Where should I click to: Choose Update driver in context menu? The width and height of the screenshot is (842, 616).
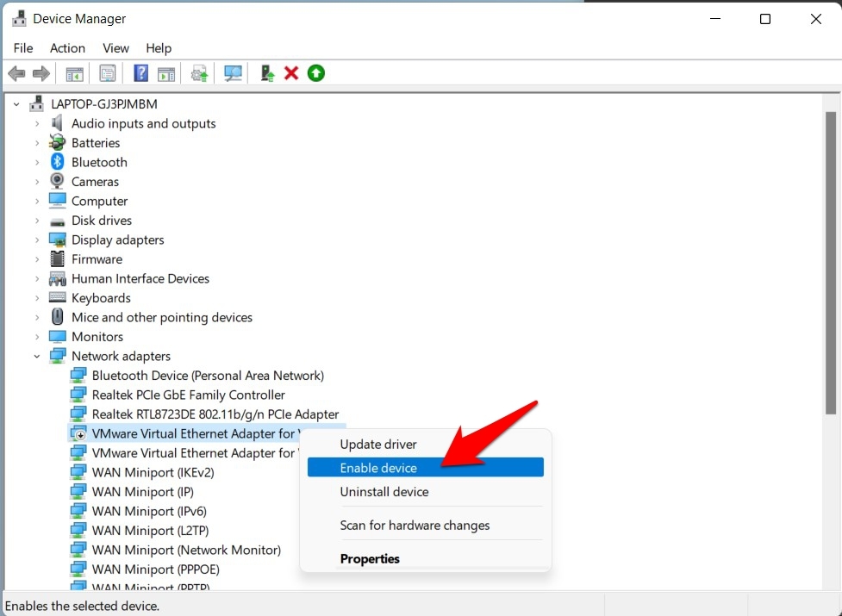[x=378, y=445]
